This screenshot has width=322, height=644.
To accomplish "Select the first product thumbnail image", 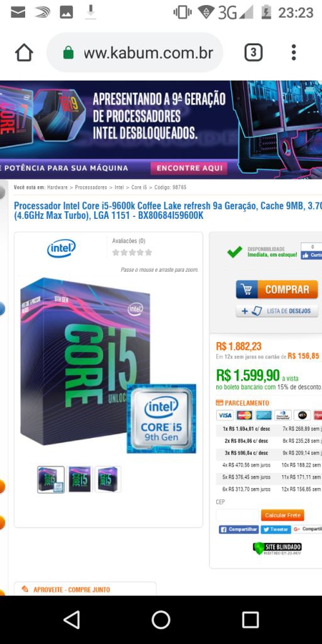I will pos(51,479).
